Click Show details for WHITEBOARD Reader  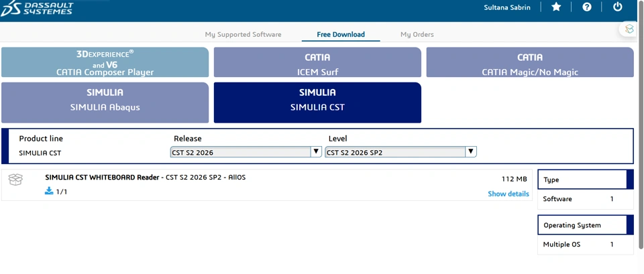508,194
